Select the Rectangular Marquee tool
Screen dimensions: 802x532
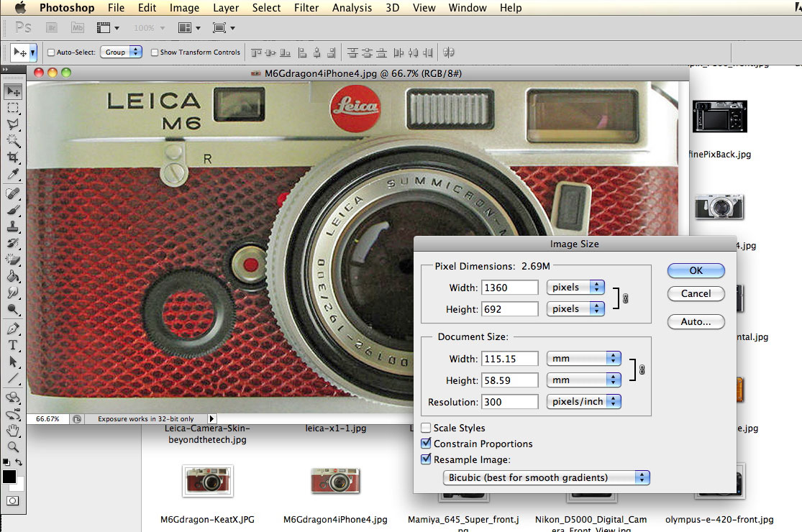pos(13,109)
